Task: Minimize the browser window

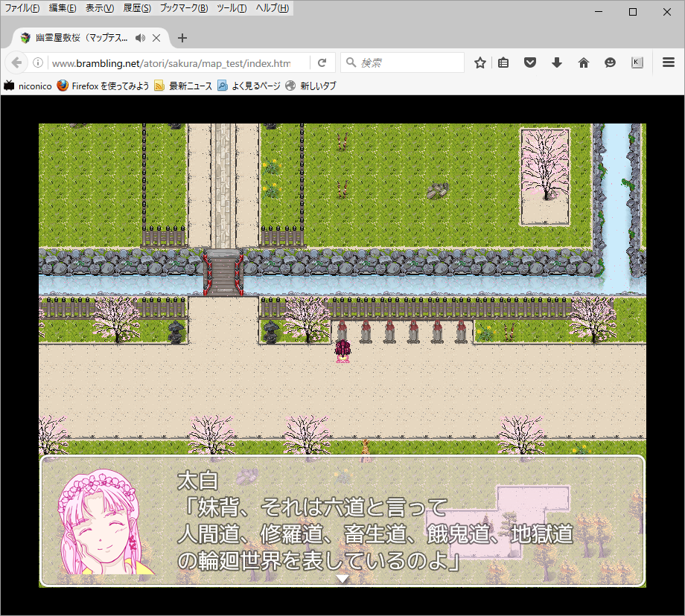Action: click(x=599, y=12)
